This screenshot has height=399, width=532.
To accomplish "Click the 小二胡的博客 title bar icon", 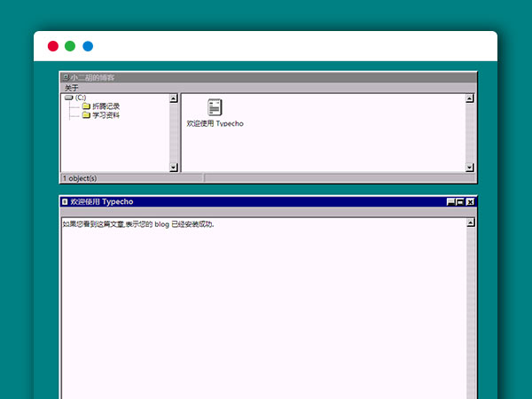I will pyautogui.click(x=66, y=77).
